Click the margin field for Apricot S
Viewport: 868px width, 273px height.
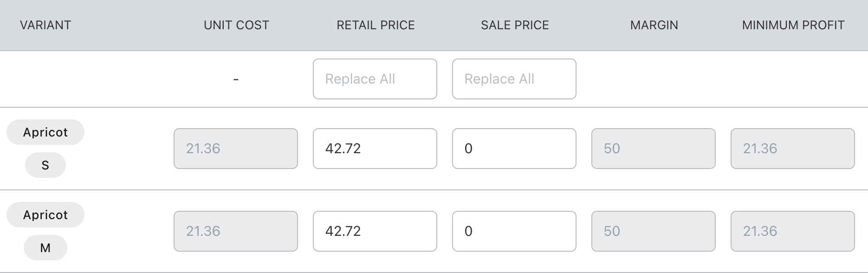click(x=653, y=149)
